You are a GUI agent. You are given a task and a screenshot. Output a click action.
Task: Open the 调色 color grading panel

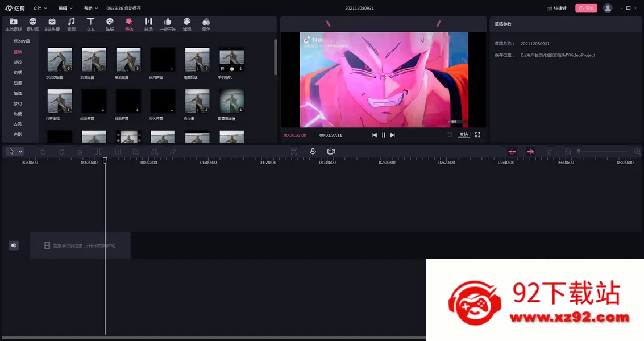click(x=206, y=24)
